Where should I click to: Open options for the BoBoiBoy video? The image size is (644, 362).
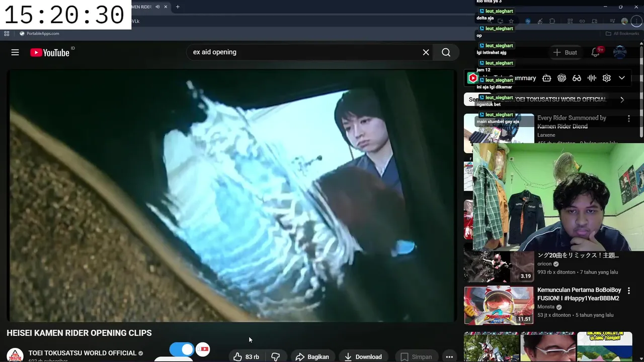coord(628,291)
